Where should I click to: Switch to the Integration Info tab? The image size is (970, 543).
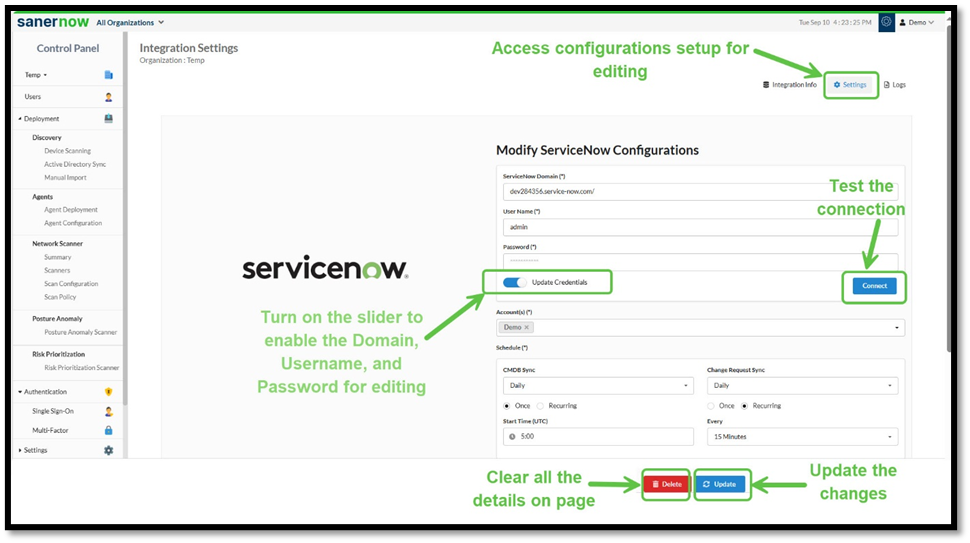coord(789,85)
